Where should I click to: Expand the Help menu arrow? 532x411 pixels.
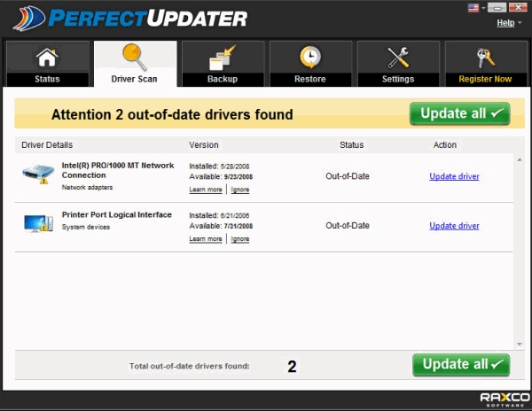[x=520, y=23]
